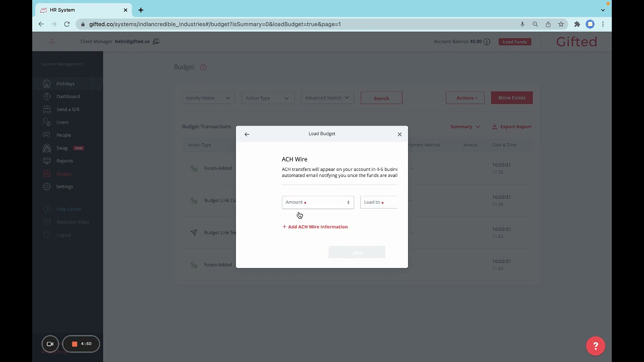
Task: Click the Amount input field
Action: (317, 202)
